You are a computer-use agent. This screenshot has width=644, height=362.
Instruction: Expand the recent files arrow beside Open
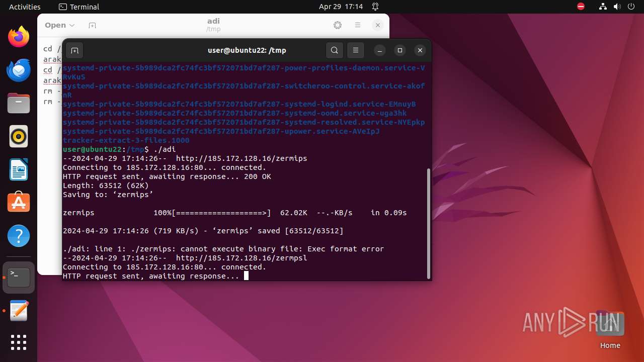click(x=72, y=25)
